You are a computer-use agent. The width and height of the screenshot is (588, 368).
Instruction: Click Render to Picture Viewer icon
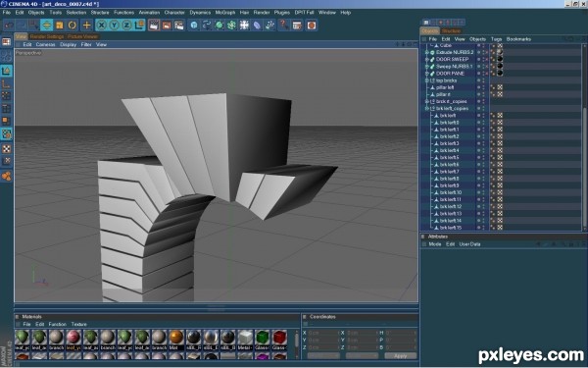tap(167, 26)
